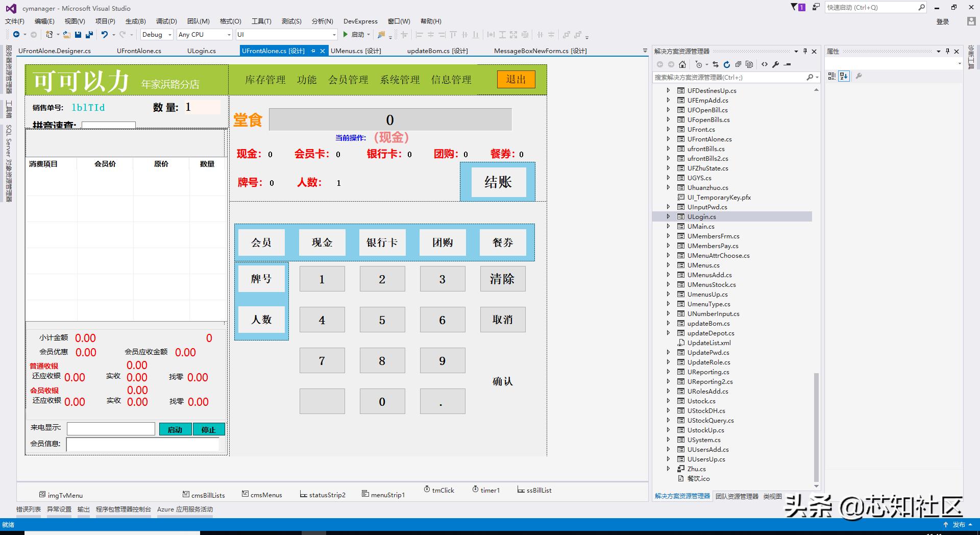Switch to the UMenus.cs design tab

(356, 51)
